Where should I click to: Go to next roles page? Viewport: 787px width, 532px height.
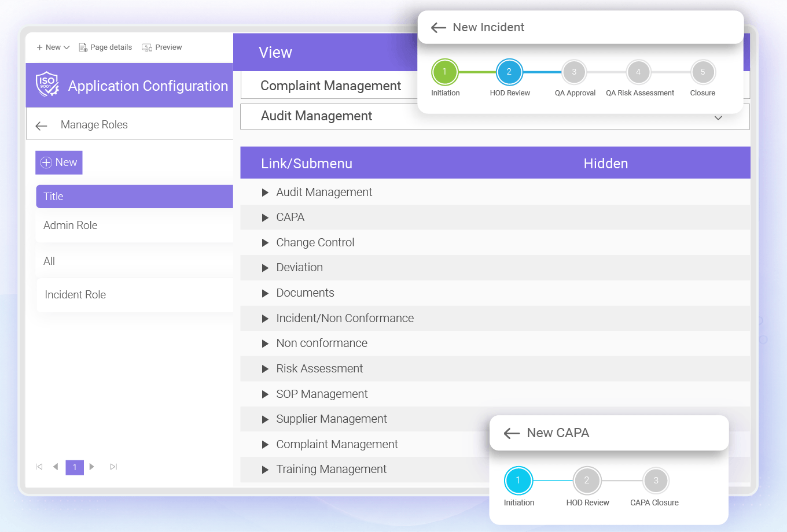point(91,467)
